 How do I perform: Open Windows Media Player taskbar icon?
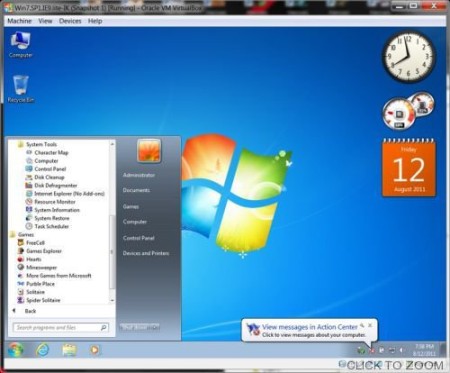[95, 350]
